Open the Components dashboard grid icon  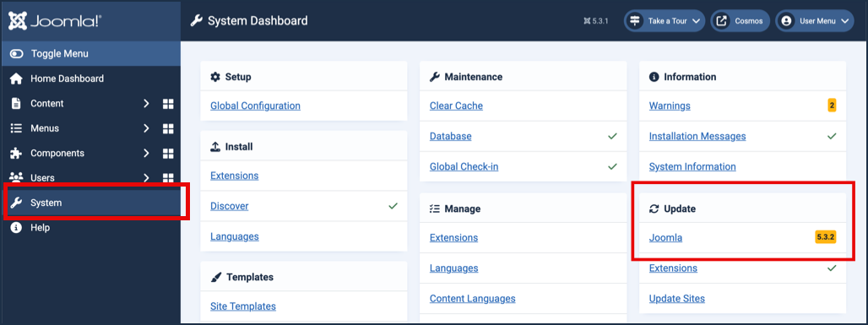point(168,154)
